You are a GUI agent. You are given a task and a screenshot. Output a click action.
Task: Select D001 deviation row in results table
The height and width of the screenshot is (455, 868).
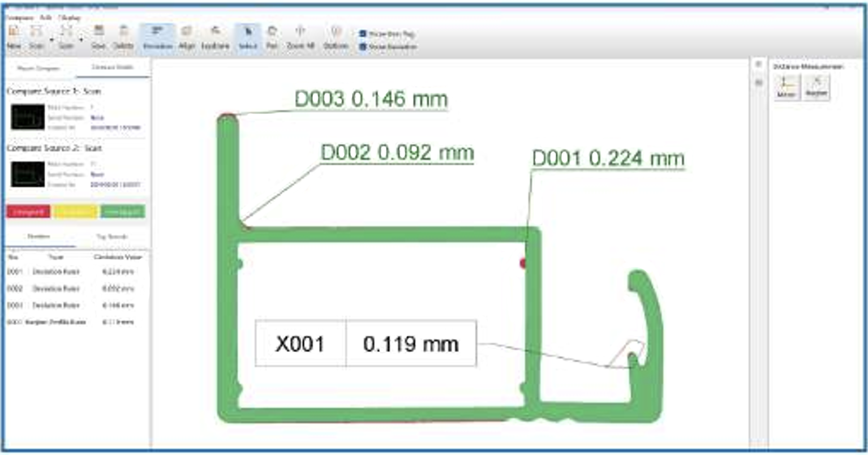click(x=76, y=272)
